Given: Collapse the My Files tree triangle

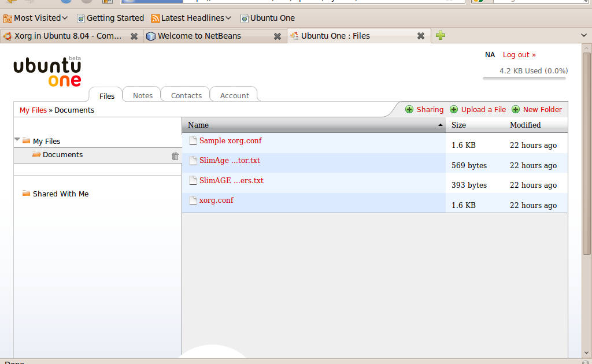Looking at the screenshot, I should tap(17, 140).
